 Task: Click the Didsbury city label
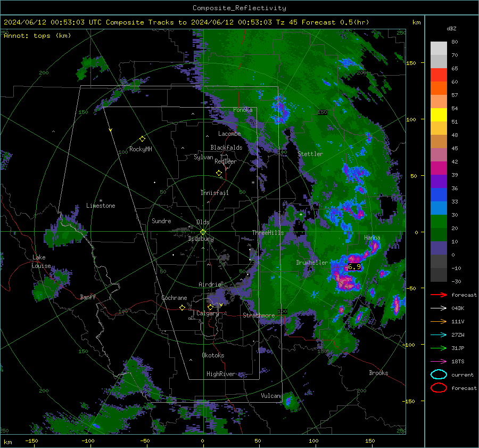[201, 239]
